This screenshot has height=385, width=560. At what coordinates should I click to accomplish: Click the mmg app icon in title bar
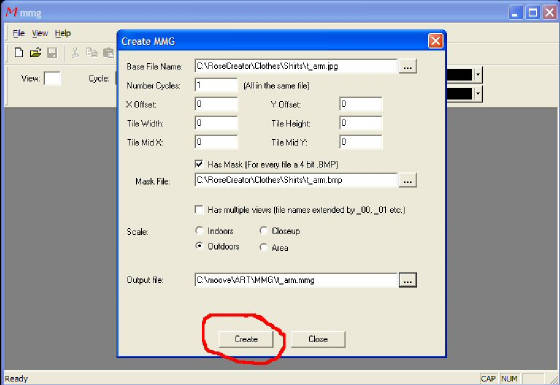point(11,13)
